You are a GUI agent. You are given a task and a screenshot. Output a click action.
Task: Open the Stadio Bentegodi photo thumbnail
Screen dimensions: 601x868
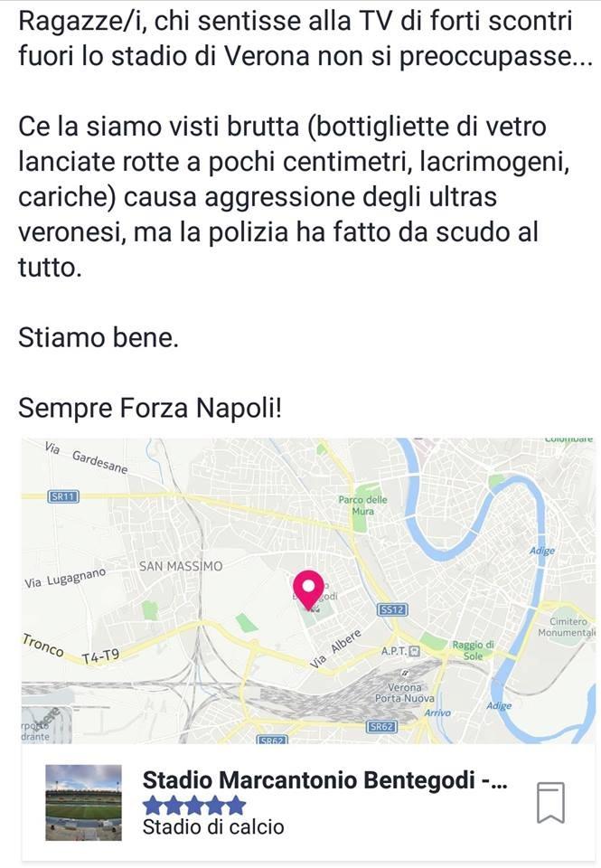(83, 803)
